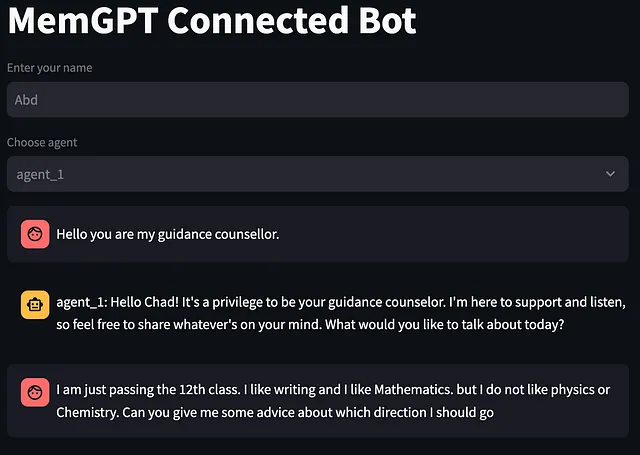
Task: Open the agent_1 selection box
Action: pyautogui.click(x=318, y=174)
